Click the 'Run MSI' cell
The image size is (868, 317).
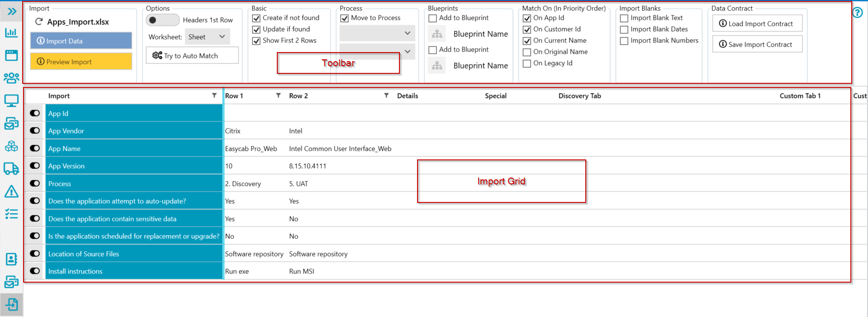tap(302, 271)
